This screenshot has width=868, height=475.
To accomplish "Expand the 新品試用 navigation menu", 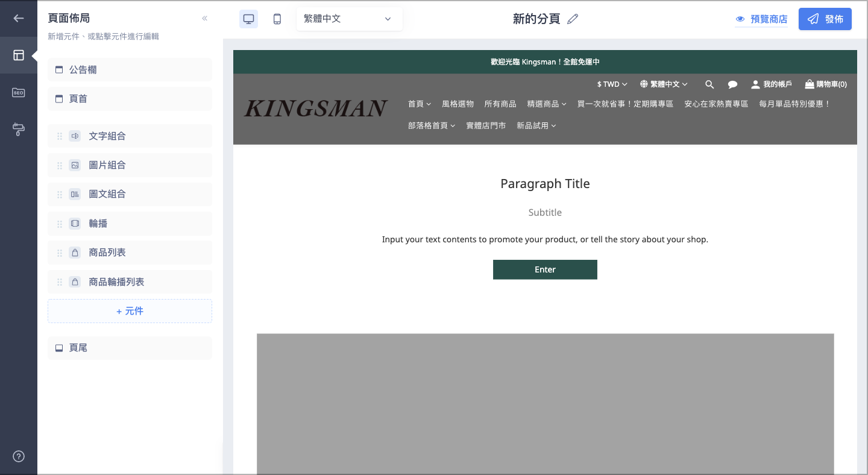I will 536,126.
